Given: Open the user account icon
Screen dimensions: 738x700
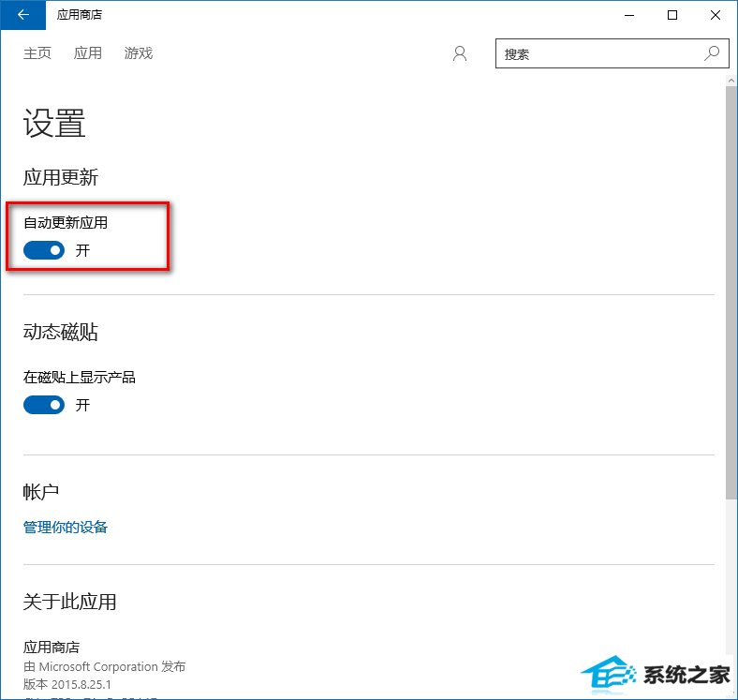Looking at the screenshot, I should click(x=460, y=53).
